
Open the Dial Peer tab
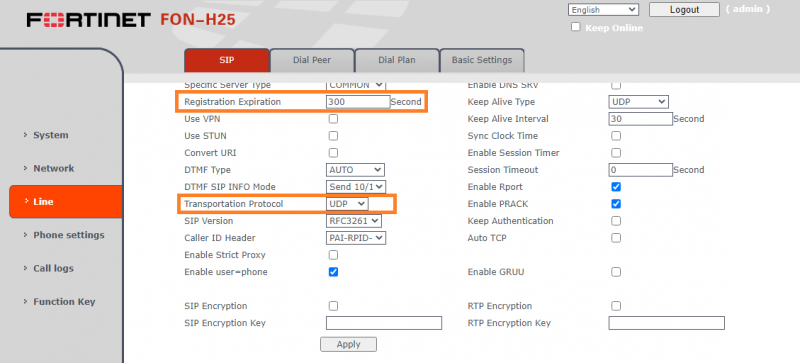(312, 60)
